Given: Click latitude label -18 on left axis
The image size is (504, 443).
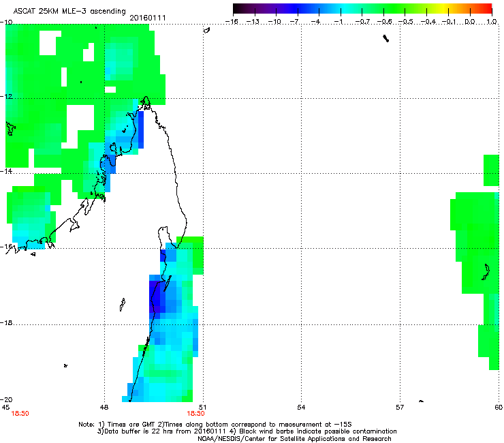Looking at the screenshot, I should [6, 322].
